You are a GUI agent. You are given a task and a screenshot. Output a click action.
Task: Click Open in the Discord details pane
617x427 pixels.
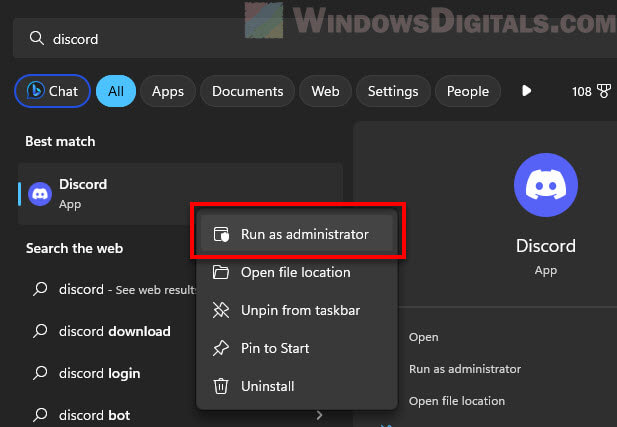(x=423, y=337)
